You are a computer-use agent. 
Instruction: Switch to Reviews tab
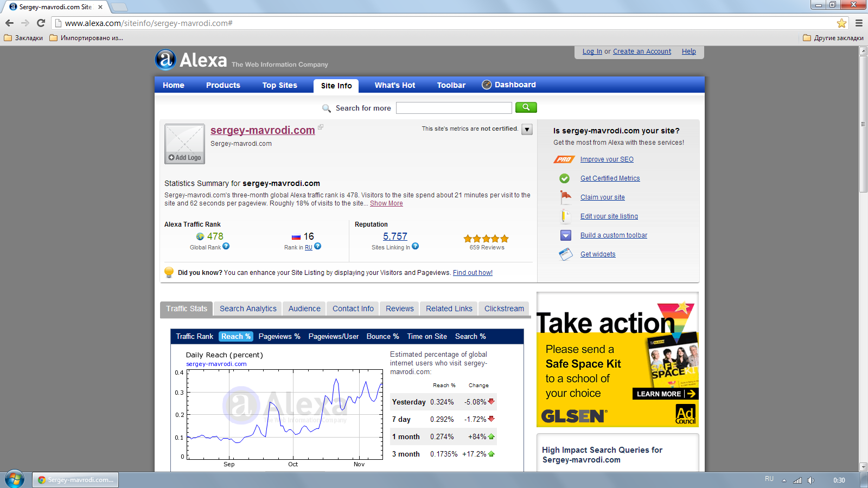point(400,309)
